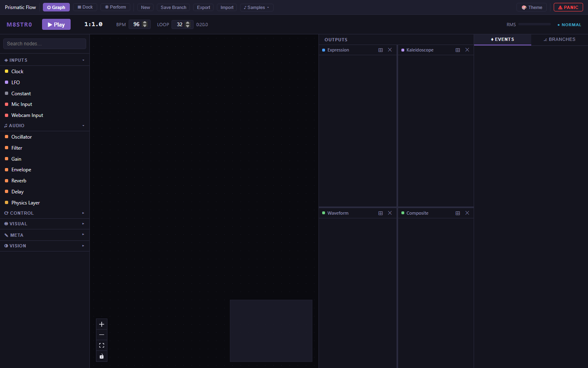Screen dimensions: 588x368
Task: Click the 0:20.0 loop duration text
Action: (x=202, y=25)
